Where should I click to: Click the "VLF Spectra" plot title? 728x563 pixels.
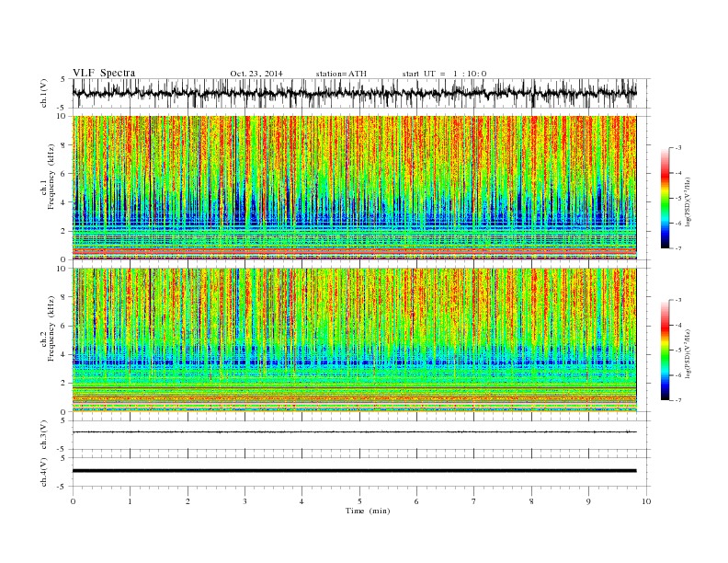point(104,73)
